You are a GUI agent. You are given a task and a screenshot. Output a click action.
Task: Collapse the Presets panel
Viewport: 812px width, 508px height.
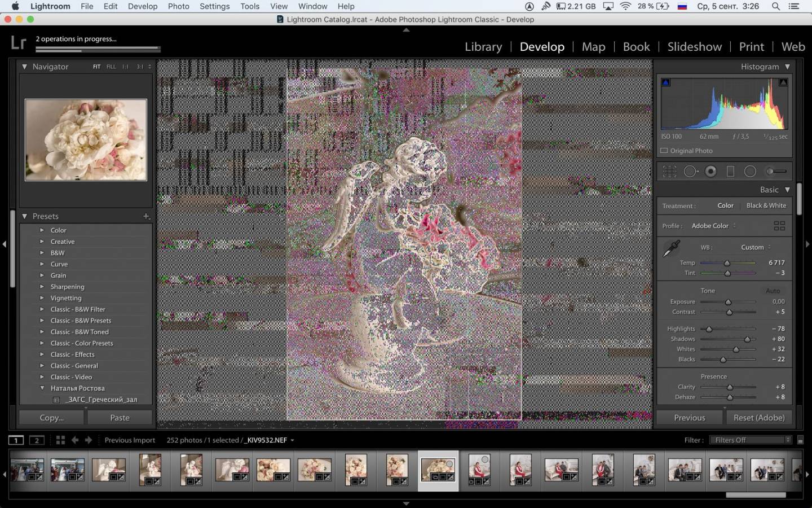coord(25,216)
